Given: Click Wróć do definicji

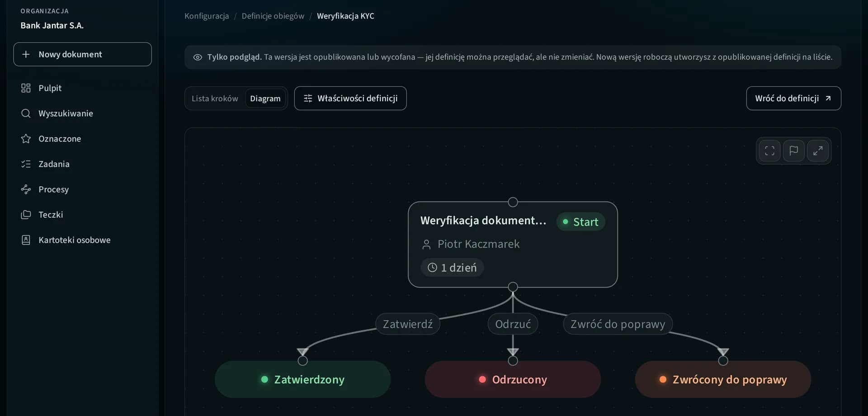Looking at the screenshot, I should (x=793, y=99).
